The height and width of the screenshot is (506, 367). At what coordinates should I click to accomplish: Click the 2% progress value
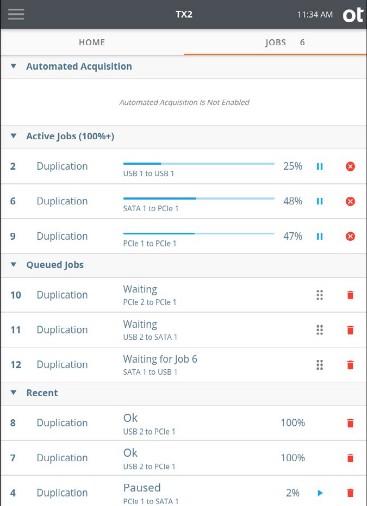tap(293, 493)
